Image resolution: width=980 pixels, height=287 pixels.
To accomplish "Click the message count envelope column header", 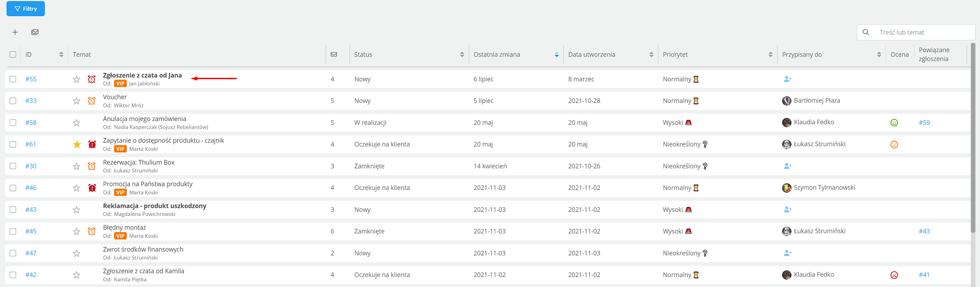I will [x=334, y=54].
